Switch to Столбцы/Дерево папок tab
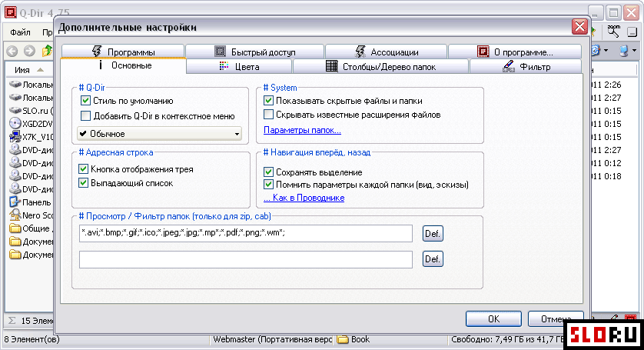 (x=380, y=67)
